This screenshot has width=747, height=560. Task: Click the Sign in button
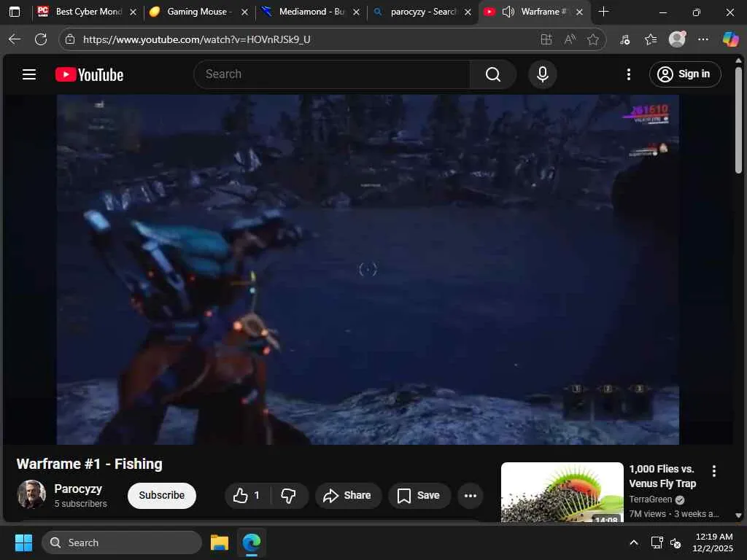click(x=684, y=74)
